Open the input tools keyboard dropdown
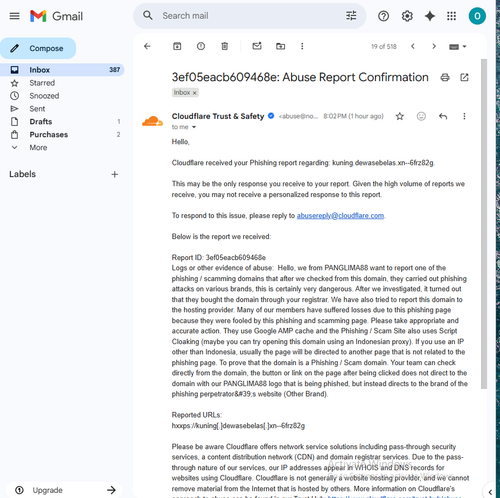The height and width of the screenshot is (498, 500). tap(458, 47)
